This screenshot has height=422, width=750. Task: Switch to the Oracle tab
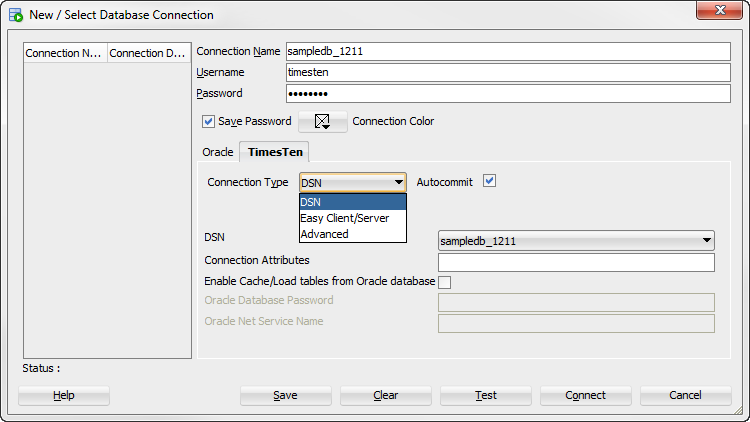[218, 152]
